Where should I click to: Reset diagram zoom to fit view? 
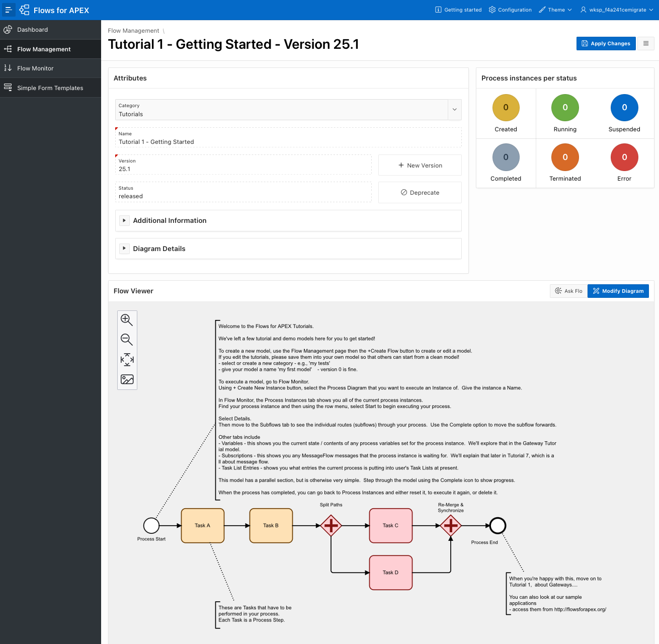tap(127, 359)
